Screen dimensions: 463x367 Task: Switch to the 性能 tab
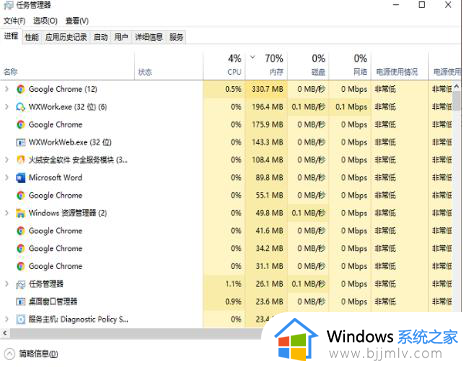pyautogui.click(x=32, y=37)
